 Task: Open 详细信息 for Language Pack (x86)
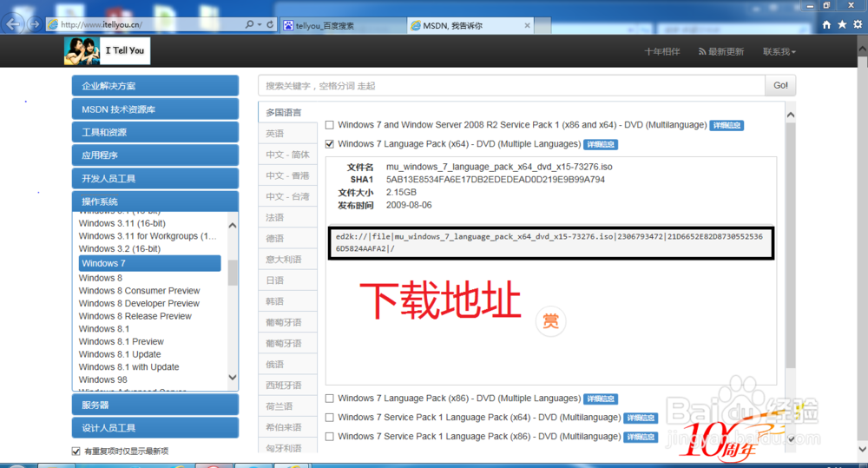click(601, 399)
